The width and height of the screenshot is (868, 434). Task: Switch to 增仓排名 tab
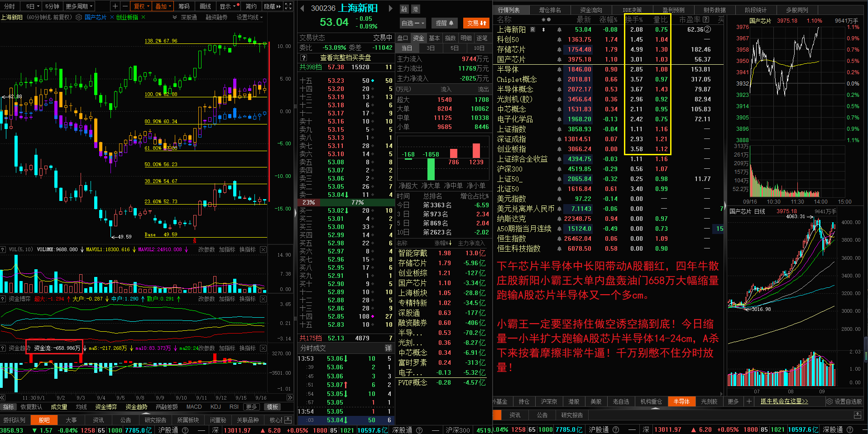pos(550,10)
